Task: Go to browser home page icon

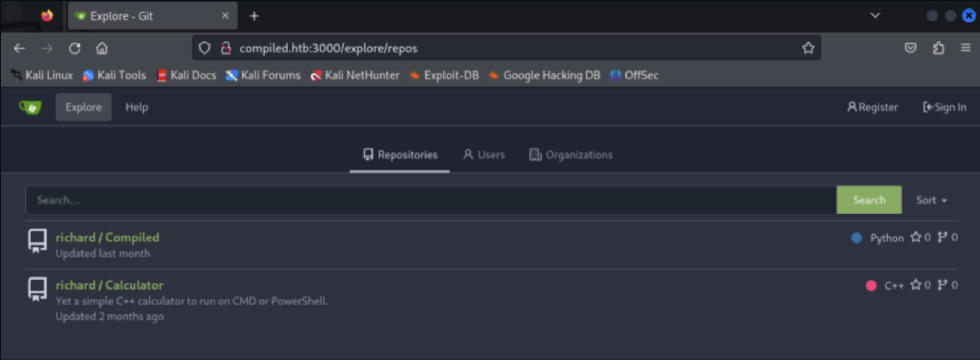Action: point(102,48)
